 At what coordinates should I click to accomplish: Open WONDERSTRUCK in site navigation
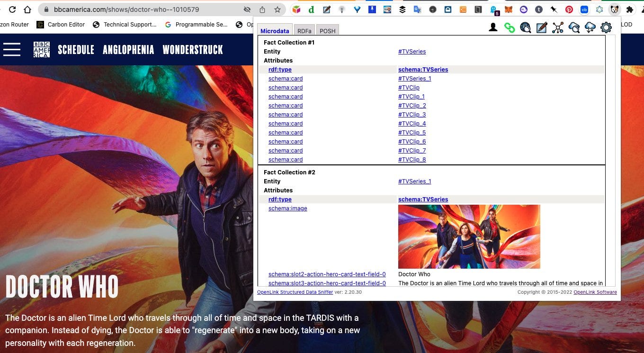coord(192,50)
